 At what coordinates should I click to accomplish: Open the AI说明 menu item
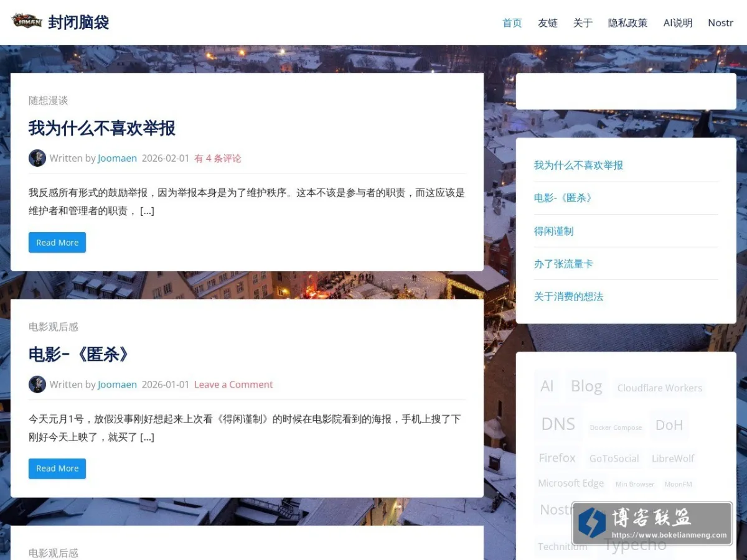(678, 23)
